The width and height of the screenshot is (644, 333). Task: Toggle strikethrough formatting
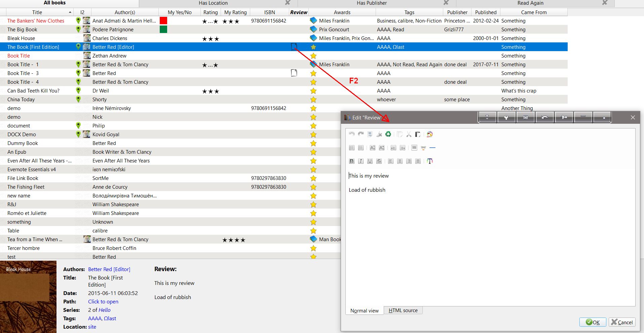379,161
